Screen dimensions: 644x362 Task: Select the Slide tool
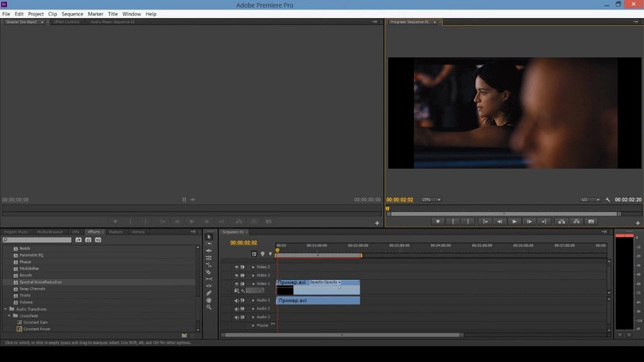[x=209, y=285]
